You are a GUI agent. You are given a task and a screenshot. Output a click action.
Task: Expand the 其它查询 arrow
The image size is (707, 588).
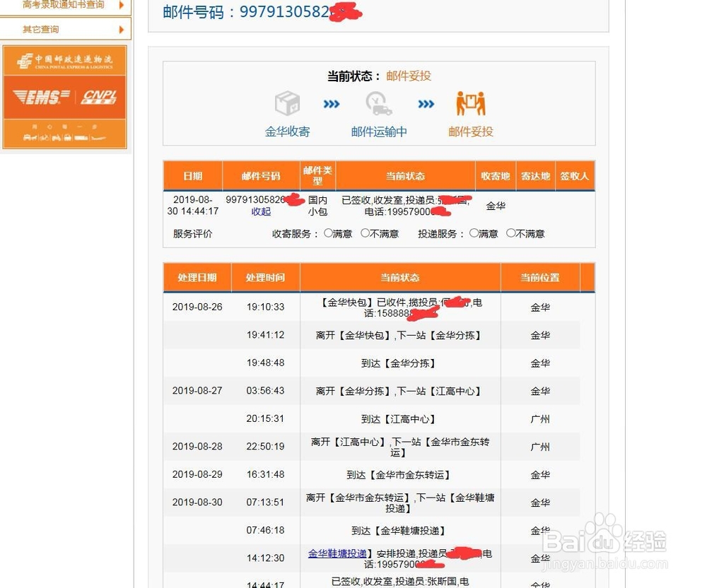click(122, 30)
